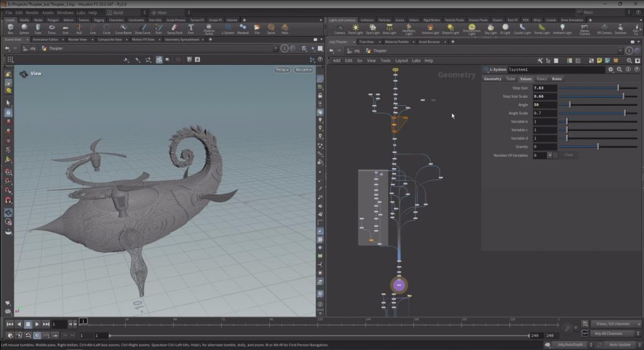
Task: Jump to last frame of playbar
Action: point(46,324)
